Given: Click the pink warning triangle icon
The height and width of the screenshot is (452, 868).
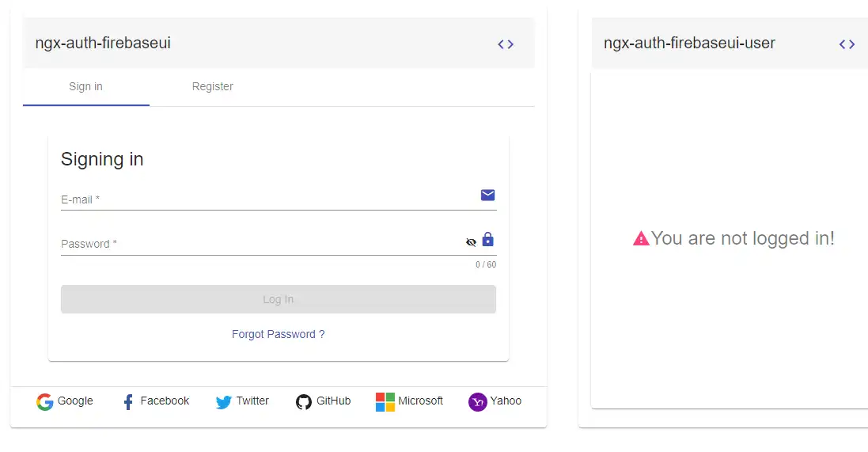Looking at the screenshot, I should coord(641,238).
